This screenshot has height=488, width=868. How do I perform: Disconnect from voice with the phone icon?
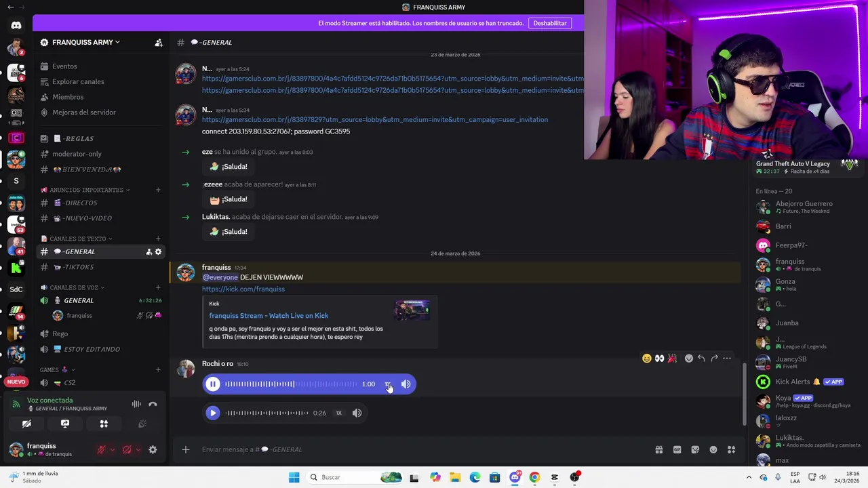pyautogui.click(x=153, y=404)
